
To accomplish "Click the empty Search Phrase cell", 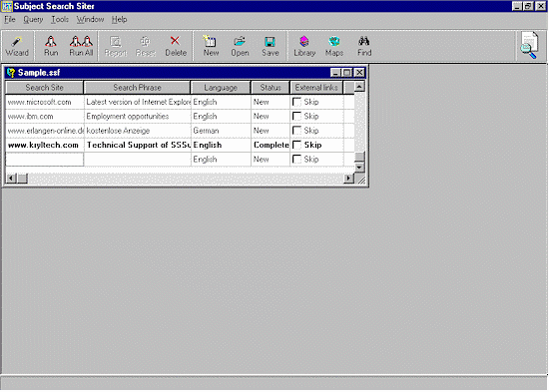I will click(138, 160).
